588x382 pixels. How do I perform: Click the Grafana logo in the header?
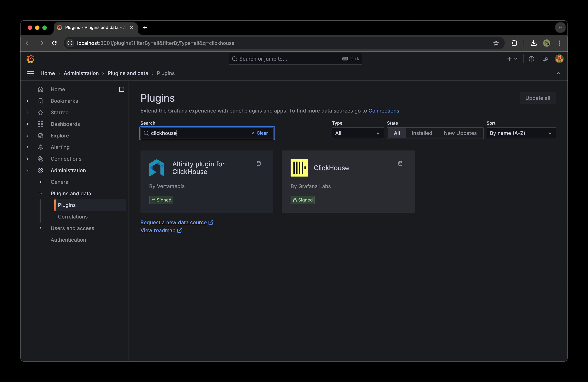[31, 59]
